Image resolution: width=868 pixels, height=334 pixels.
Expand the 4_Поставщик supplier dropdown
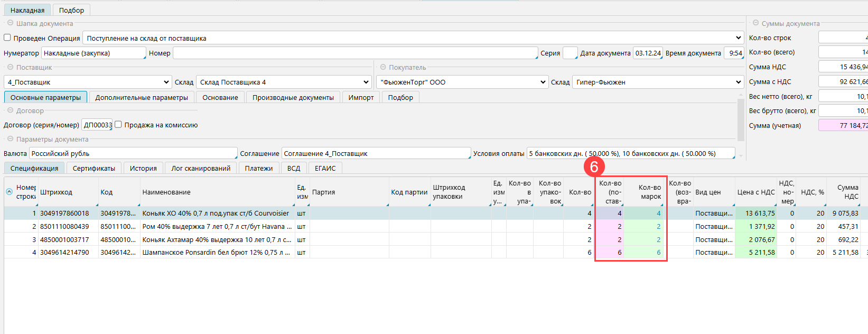point(166,82)
